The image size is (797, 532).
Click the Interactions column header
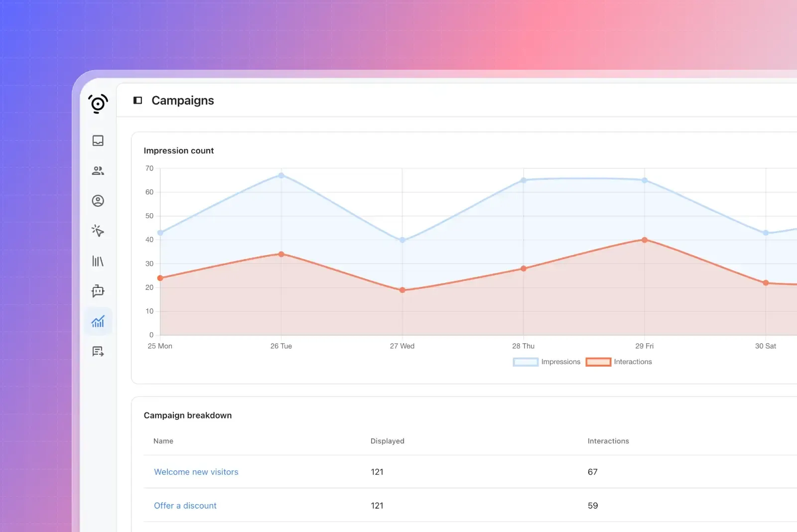[x=608, y=441]
